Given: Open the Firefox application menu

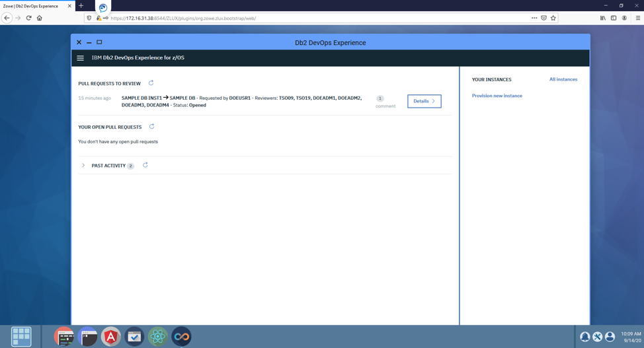Looking at the screenshot, I should [x=638, y=18].
